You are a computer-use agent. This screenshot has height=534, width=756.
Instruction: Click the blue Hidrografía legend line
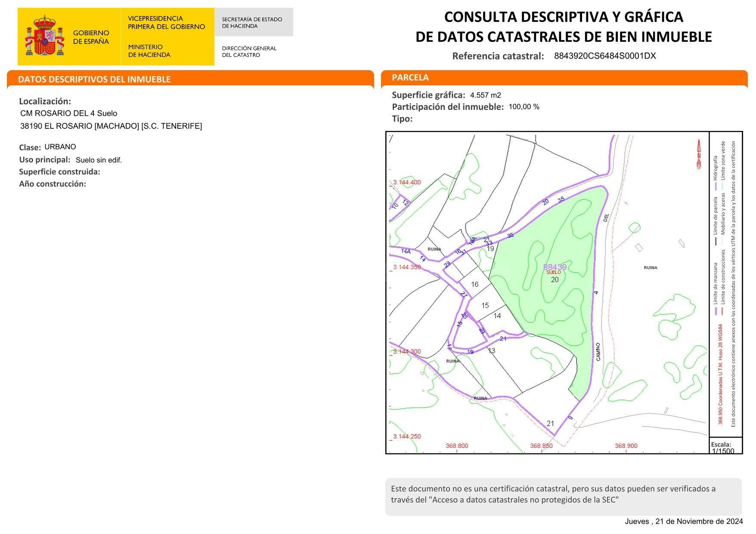point(716,186)
